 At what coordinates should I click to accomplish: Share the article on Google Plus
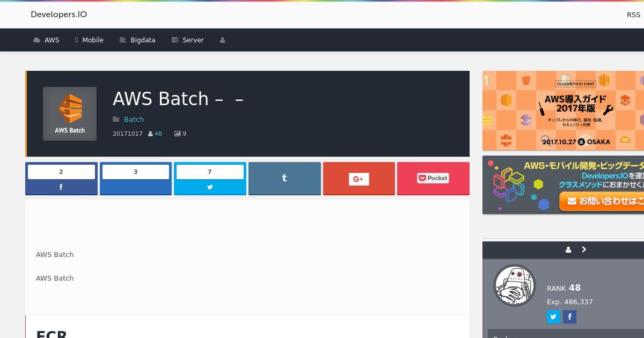pos(359,179)
